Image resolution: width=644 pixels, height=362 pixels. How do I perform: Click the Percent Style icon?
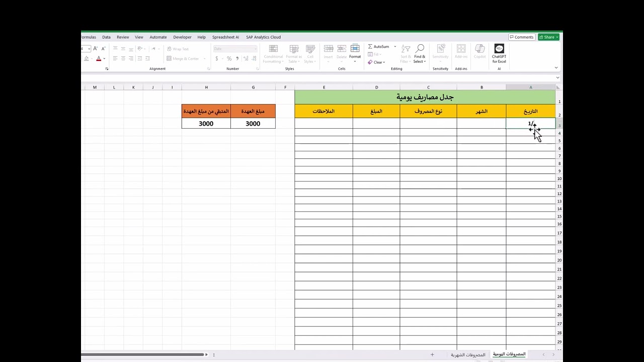click(229, 58)
